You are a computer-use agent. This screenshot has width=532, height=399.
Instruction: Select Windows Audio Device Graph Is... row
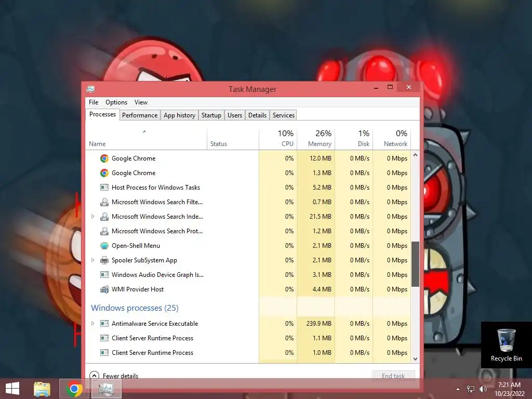248,274
